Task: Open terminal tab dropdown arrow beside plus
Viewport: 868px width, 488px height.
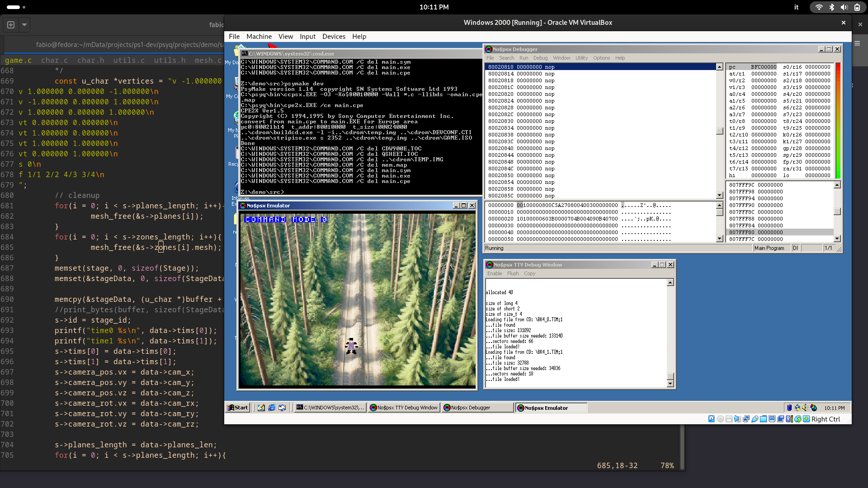Action: coord(24,25)
